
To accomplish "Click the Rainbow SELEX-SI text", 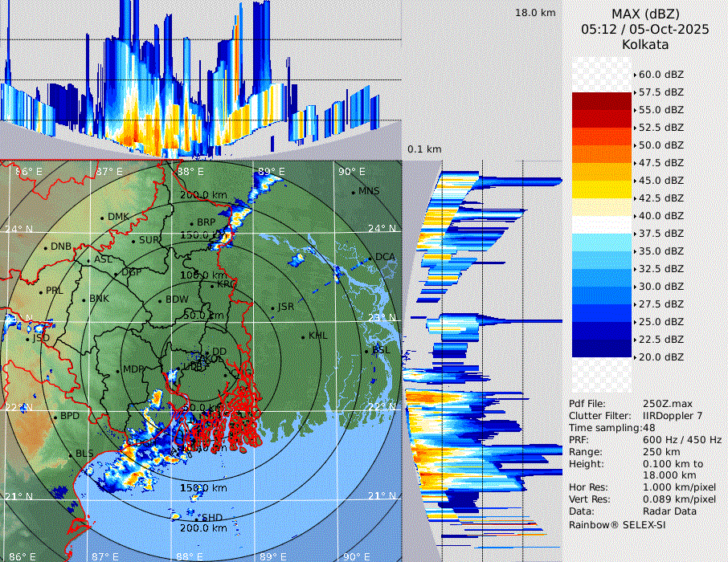I will coord(617,524).
